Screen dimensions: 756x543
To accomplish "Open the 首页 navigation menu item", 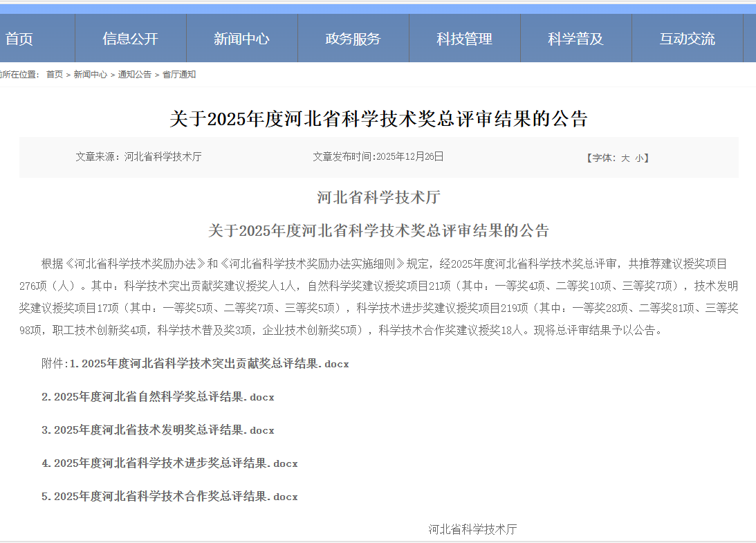I will point(19,39).
